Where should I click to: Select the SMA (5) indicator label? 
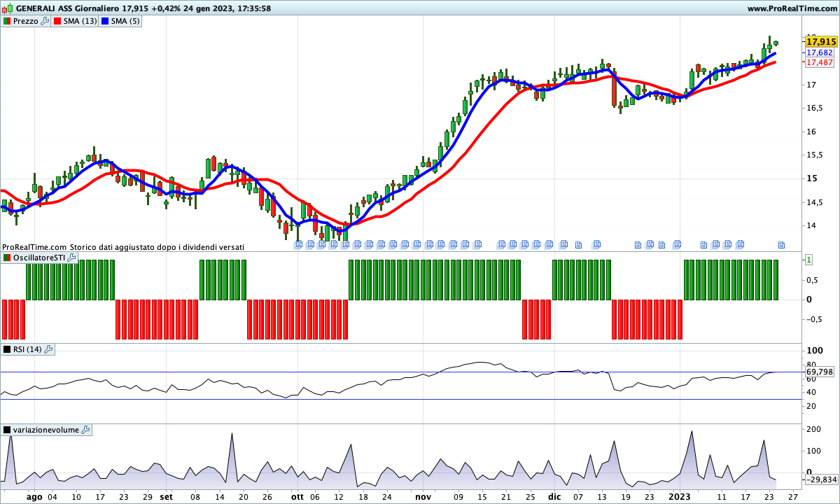[x=126, y=21]
